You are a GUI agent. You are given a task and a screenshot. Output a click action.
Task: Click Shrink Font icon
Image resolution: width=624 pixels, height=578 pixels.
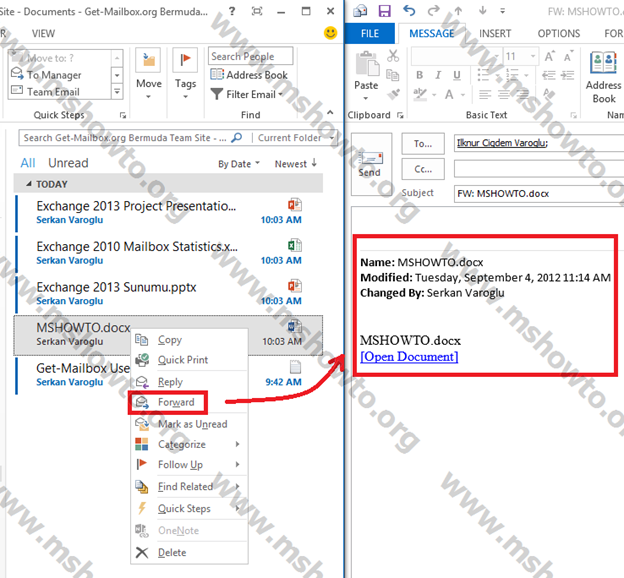click(x=568, y=56)
